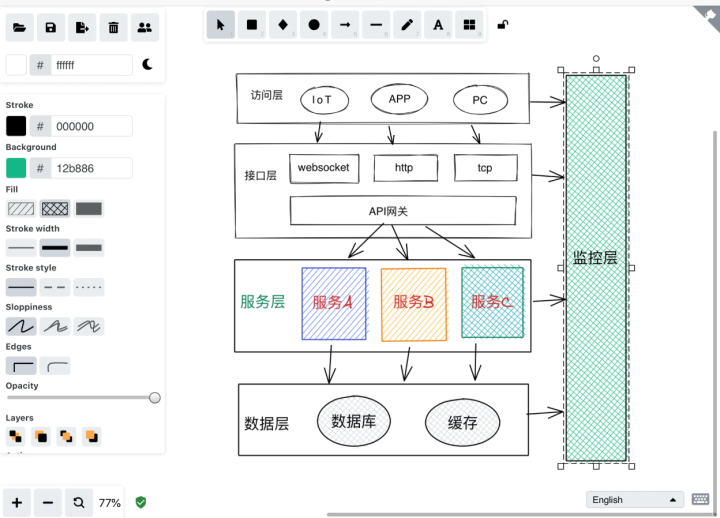Toggle the keep-tool-active lock icon
The image size is (720, 518).
coord(502,25)
